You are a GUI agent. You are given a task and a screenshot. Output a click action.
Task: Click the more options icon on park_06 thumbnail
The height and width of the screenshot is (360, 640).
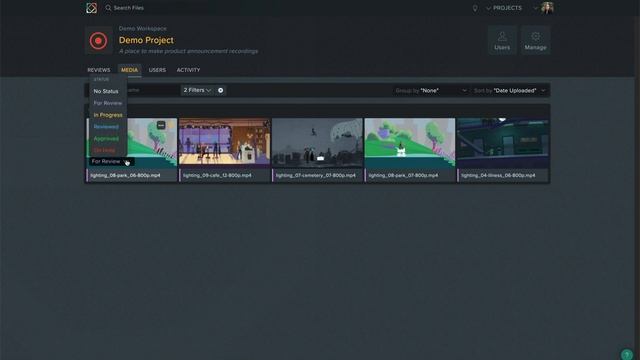[x=161, y=125]
